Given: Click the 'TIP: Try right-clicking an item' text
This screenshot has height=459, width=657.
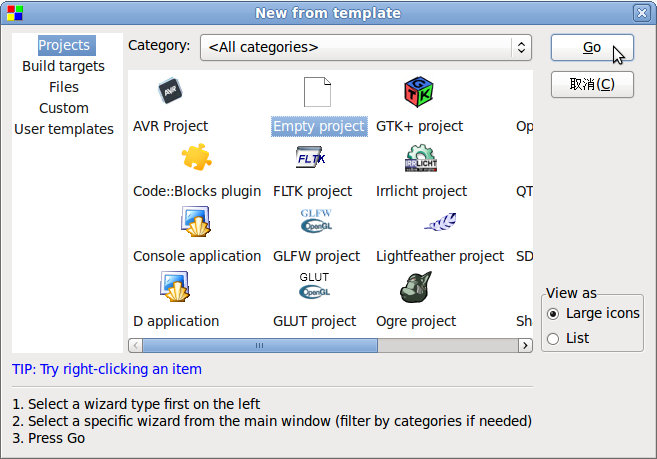Looking at the screenshot, I should [107, 369].
